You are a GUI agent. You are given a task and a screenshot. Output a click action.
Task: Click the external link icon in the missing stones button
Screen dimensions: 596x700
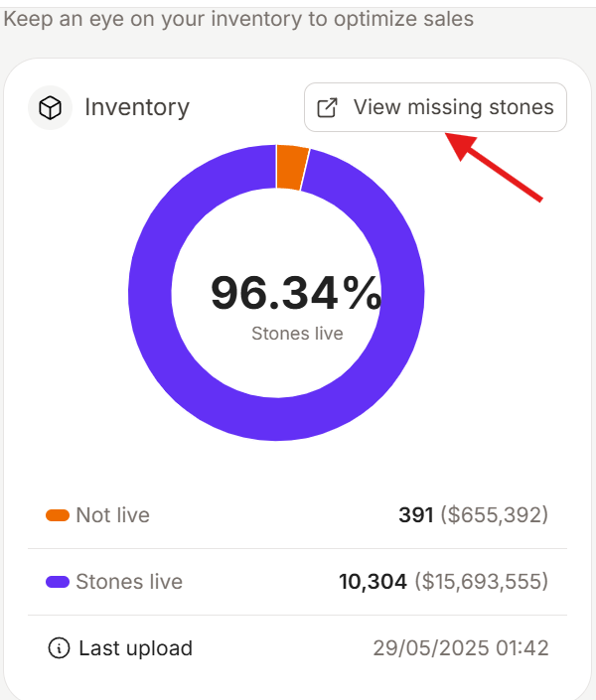327,107
